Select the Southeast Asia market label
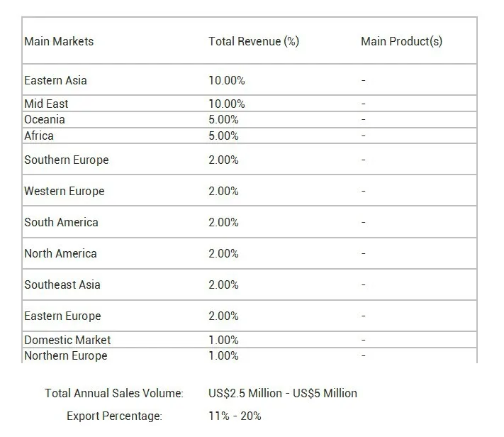 pyautogui.click(x=62, y=284)
